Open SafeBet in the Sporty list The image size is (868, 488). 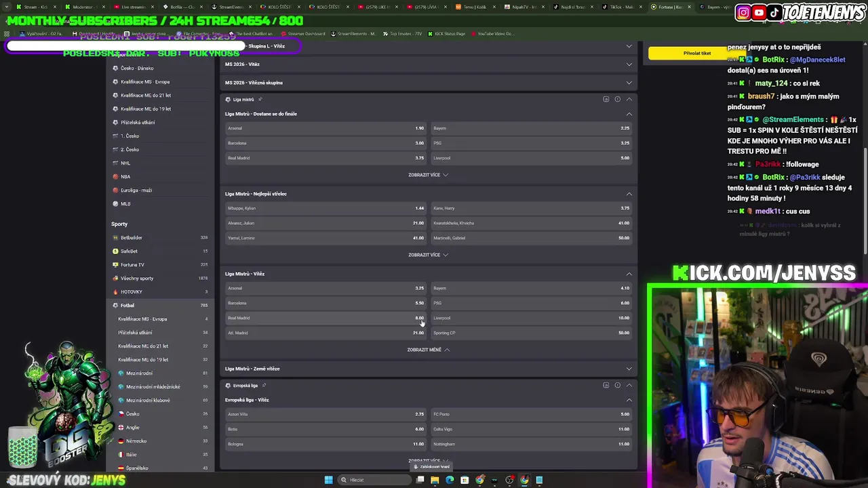pyautogui.click(x=160, y=251)
